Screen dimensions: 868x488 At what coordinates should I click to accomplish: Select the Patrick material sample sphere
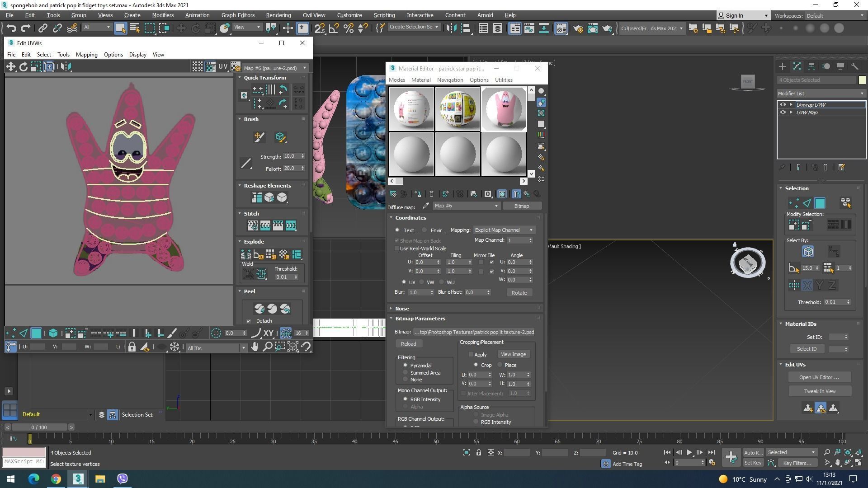pyautogui.click(x=504, y=109)
